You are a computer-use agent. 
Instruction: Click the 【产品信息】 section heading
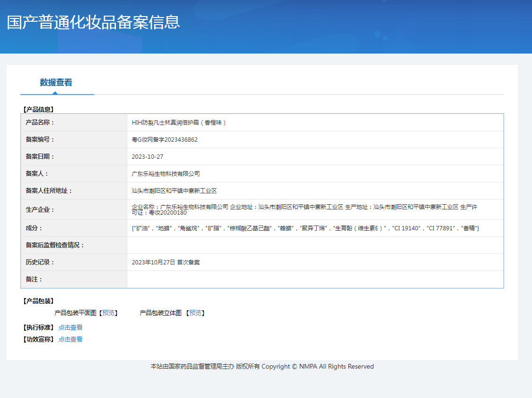[38, 109]
